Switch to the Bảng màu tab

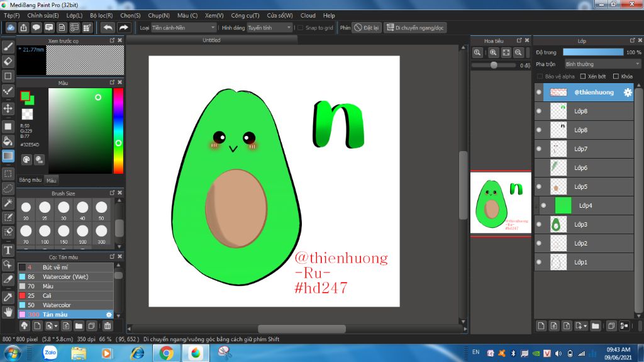click(x=30, y=180)
